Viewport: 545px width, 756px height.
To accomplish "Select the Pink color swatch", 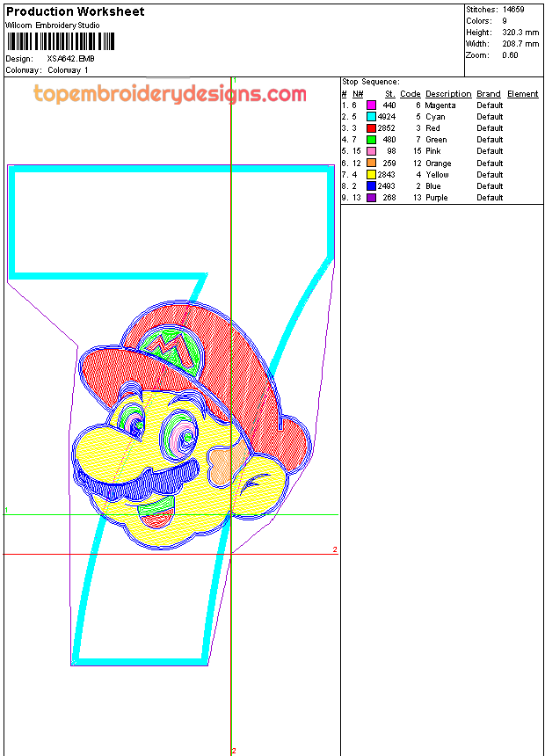I will click(371, 151).
